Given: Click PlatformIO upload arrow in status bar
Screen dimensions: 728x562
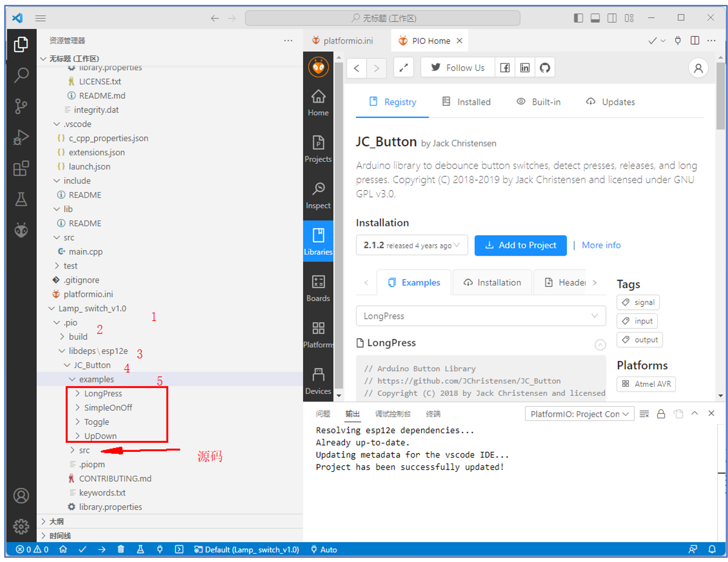Looking at the screenshot, I should pyautogui.click(x=102, y=549).
